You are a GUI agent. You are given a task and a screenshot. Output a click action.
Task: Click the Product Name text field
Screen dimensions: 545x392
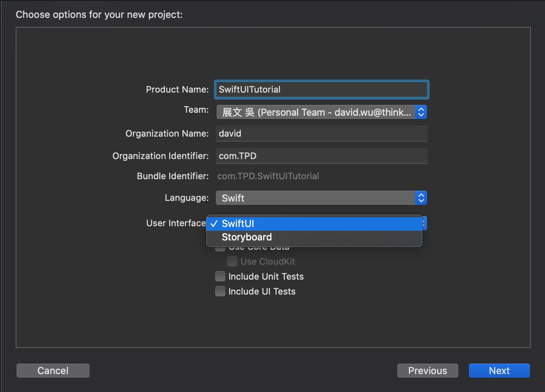[x=321, y=90]
